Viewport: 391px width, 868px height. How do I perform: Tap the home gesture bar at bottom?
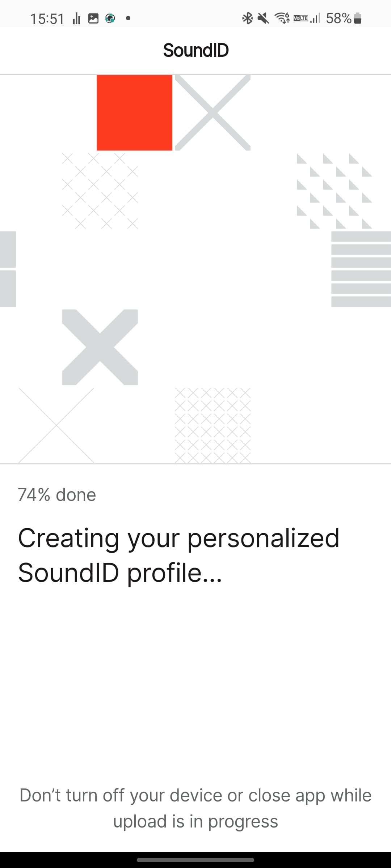[x=195, y=860]
